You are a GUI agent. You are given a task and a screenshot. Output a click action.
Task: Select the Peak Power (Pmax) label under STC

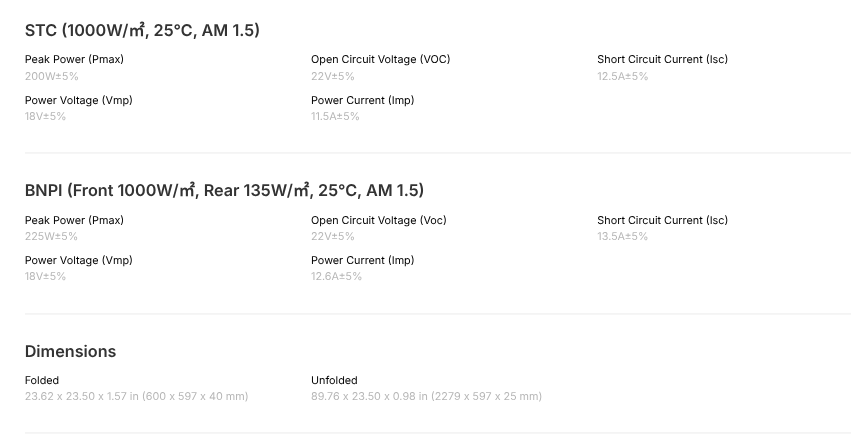[74, 60]
